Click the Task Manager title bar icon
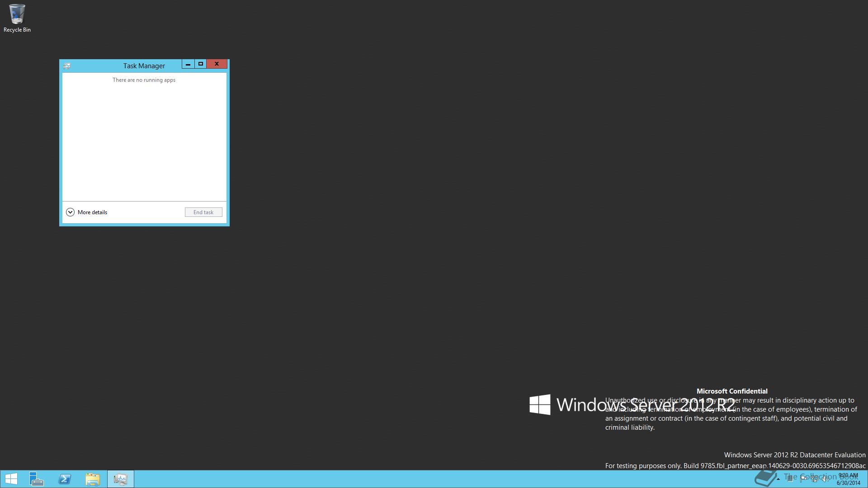The height and width of the screenshot is (488, 868). pos(67,66)
